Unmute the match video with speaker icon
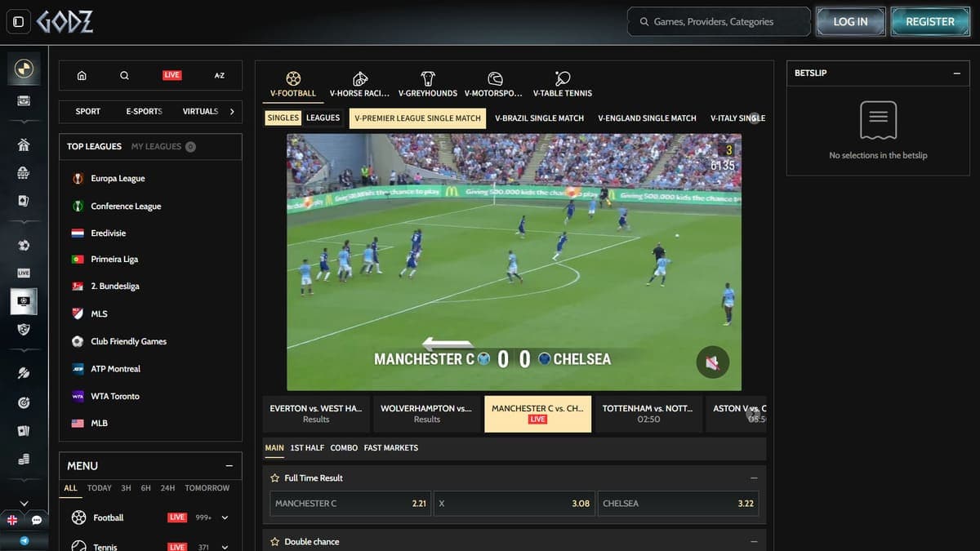 712,362
